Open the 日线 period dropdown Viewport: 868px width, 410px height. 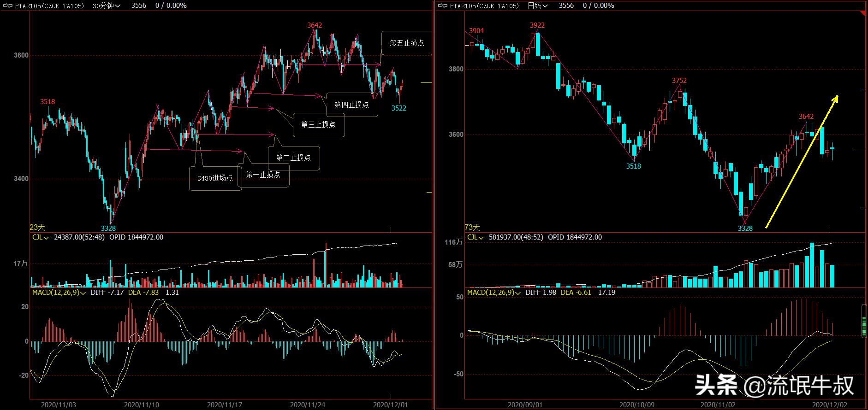click(x=538, y=6)
